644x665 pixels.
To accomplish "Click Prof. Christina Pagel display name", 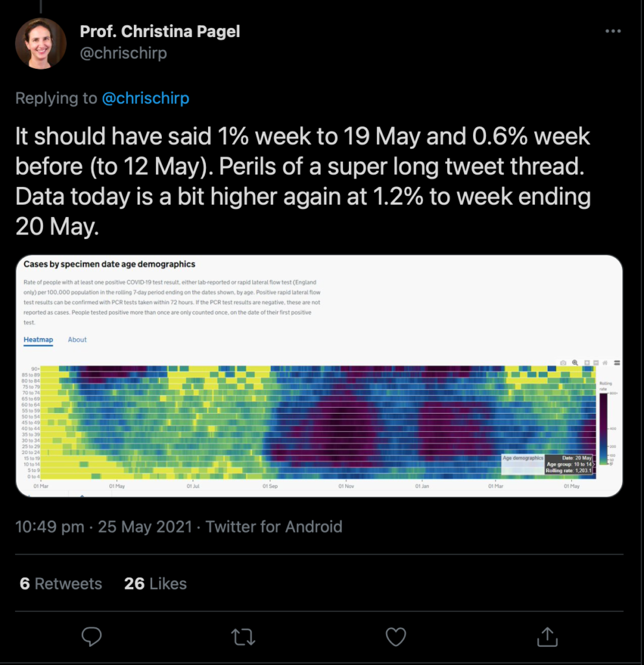I will point(160,31).
